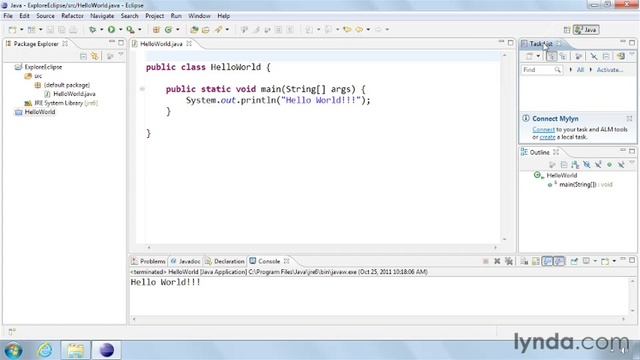Toggle Scheduled view in Task List toolbar
640x360 pixels.
(x=563, y=56)
